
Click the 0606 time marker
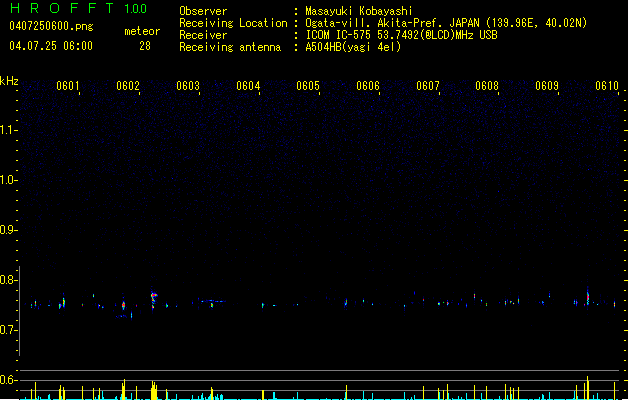click(x=368, y=86)
